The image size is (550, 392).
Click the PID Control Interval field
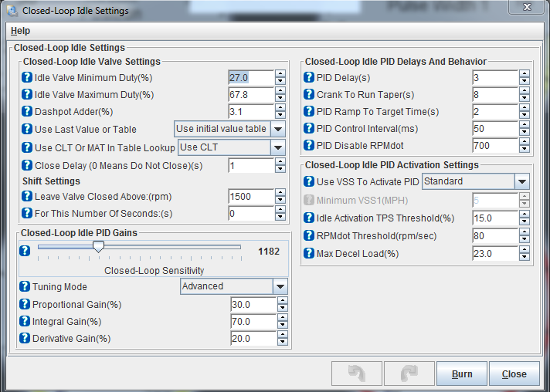(495, 128)
